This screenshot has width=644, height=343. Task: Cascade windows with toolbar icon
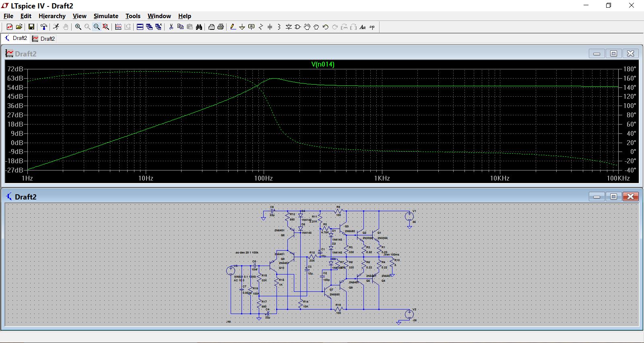pyautogui.click(x=149, y=27)
